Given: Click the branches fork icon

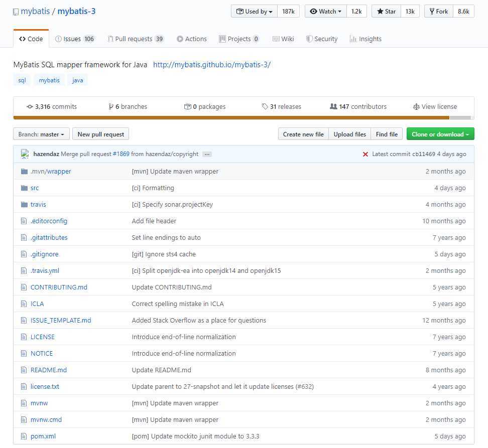Looking at the screenshot, I should click(x=111, y=107).
